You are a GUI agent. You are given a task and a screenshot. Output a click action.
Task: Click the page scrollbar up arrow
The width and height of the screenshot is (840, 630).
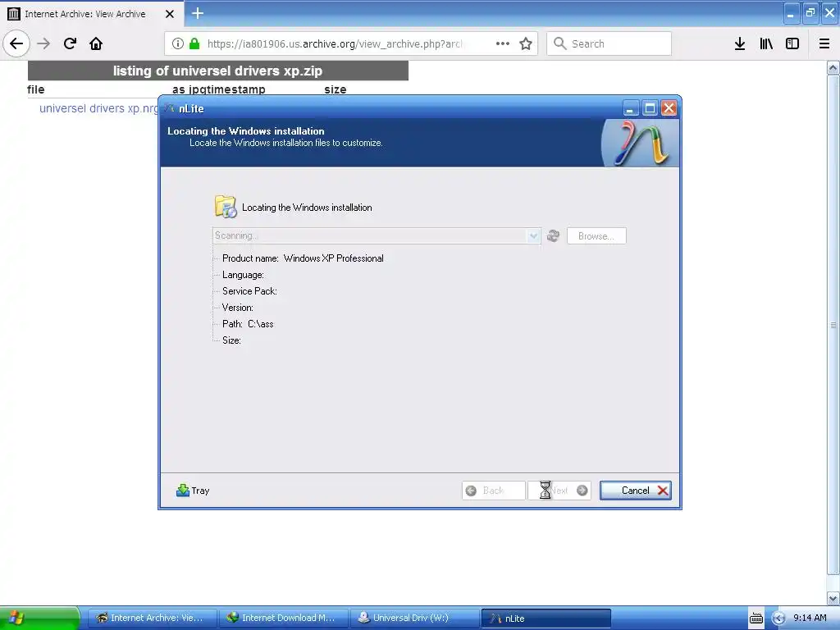pos(833,67)
